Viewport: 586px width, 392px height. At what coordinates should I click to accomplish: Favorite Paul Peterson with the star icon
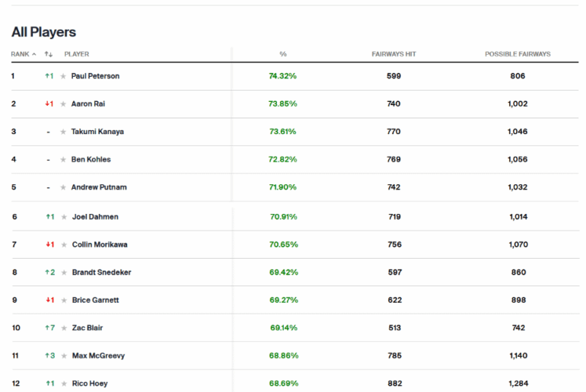click(x=63, y=76)
